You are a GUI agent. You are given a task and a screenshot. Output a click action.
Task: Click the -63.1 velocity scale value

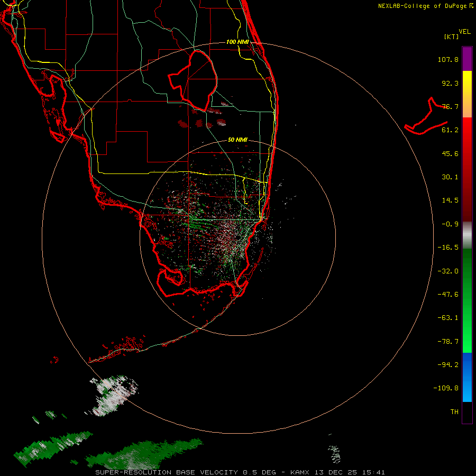point(448,318)
